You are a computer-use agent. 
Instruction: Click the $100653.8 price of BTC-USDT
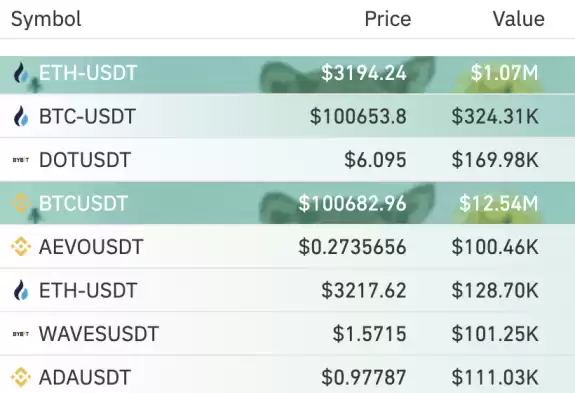click(358, 116)
